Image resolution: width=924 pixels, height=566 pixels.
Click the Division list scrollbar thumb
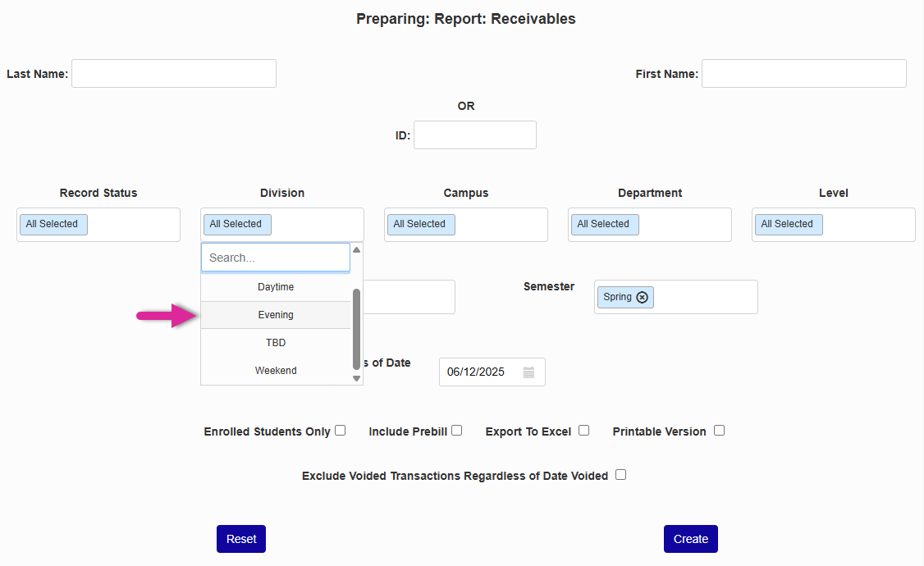click(356, 328)
